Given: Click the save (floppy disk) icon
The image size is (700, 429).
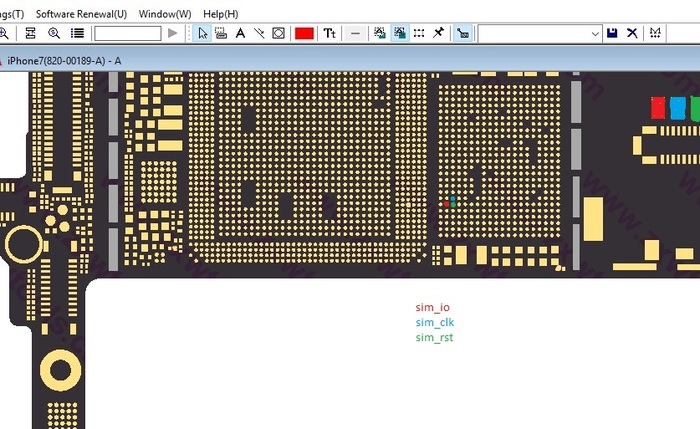Looking at the screenshot, I should pos(612,33).
